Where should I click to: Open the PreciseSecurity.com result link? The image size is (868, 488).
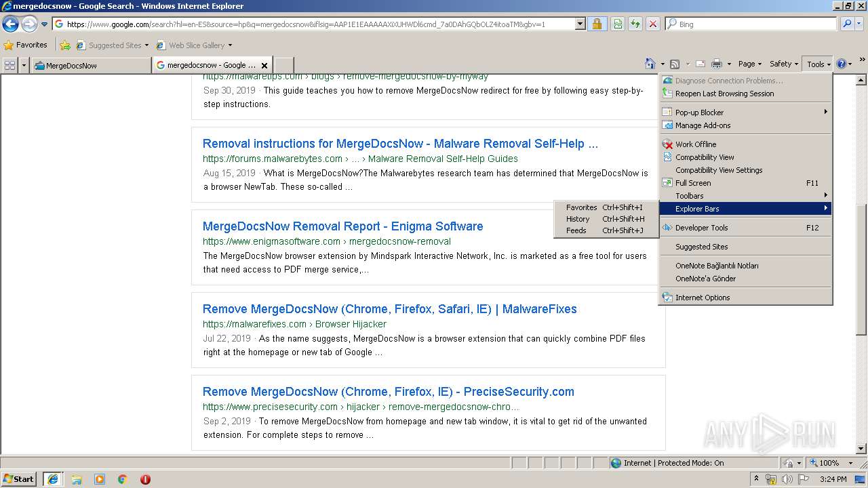pos(389,392)
